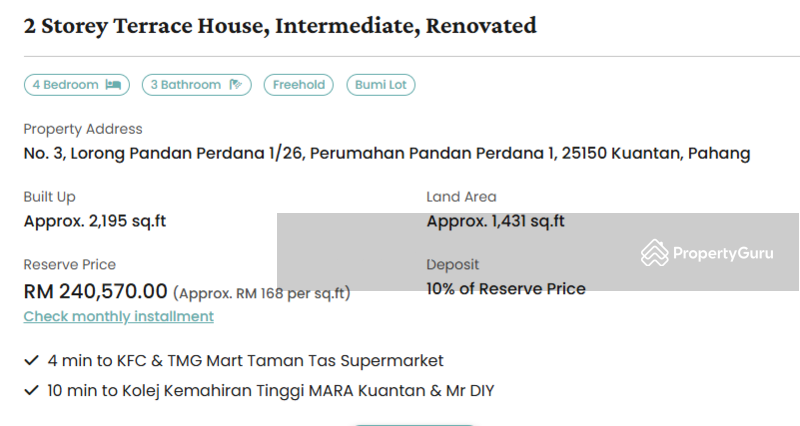Click the shower icon in the Bathroom tag
Screen dimensions: 800x426
click(235, 85)
